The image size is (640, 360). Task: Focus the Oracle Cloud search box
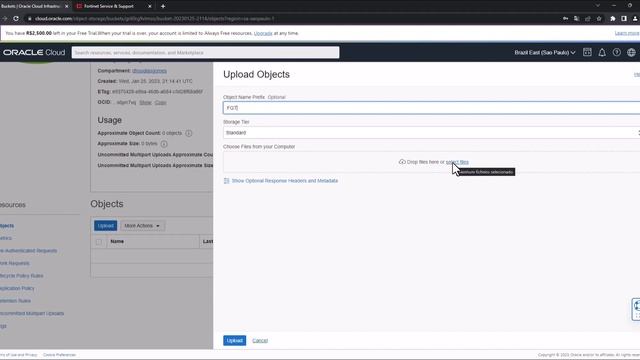pos(205,52)
